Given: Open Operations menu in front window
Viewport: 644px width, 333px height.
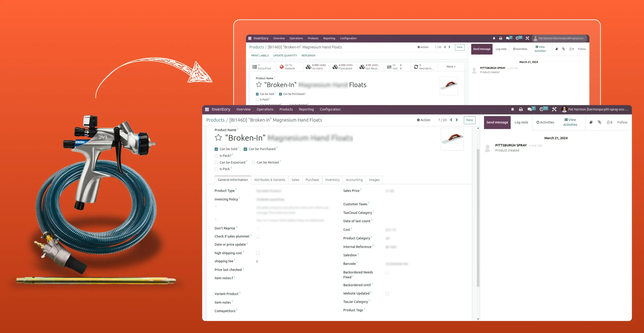Looking at the screenshot, I should (x=265, y=109).
